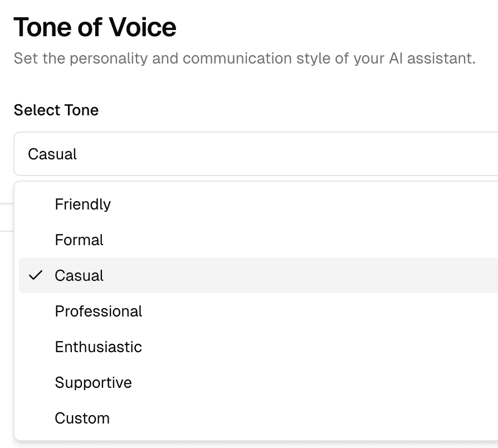This screenshot has height=448, width=498.
Task: Click the Casual value in the field
Action: [52, 154]
